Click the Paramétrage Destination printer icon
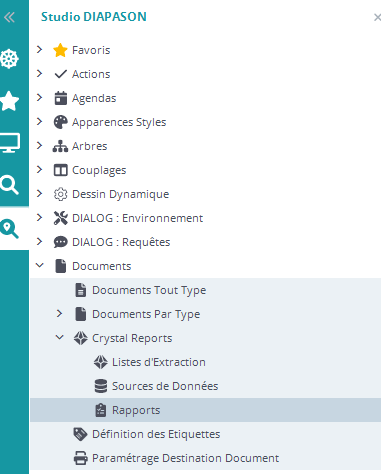 (x=80, y=458)
